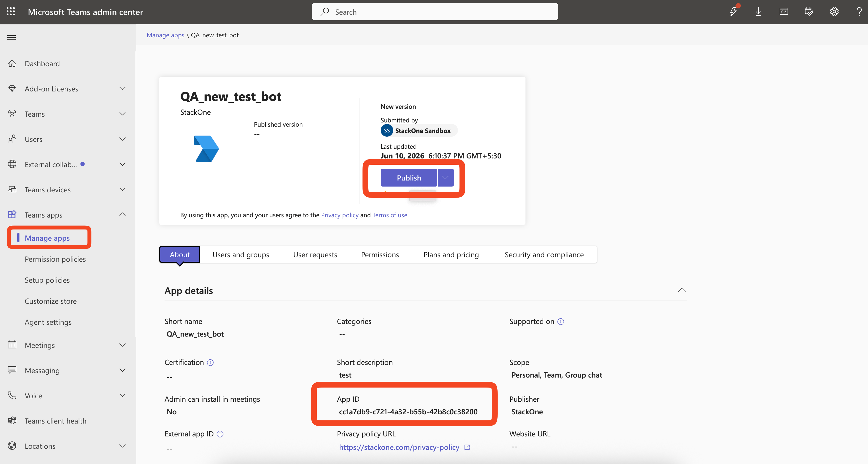Expand the Users section chevron
Screen dimensions: 868x464
click(123, 139)
